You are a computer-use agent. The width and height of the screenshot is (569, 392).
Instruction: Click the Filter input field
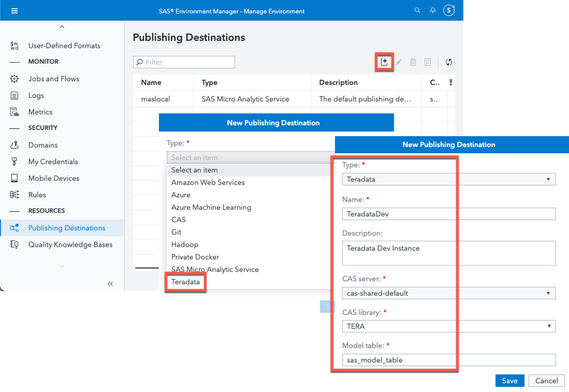[184, 62]
